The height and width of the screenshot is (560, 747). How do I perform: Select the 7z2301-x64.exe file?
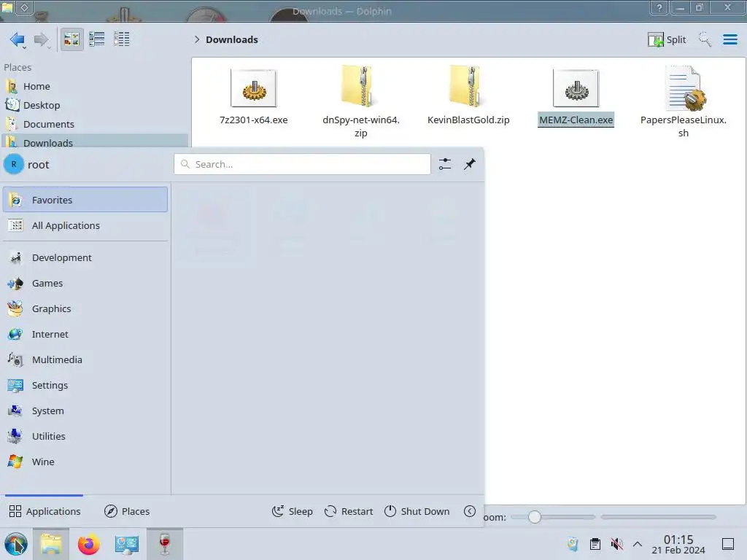point(253,97)
